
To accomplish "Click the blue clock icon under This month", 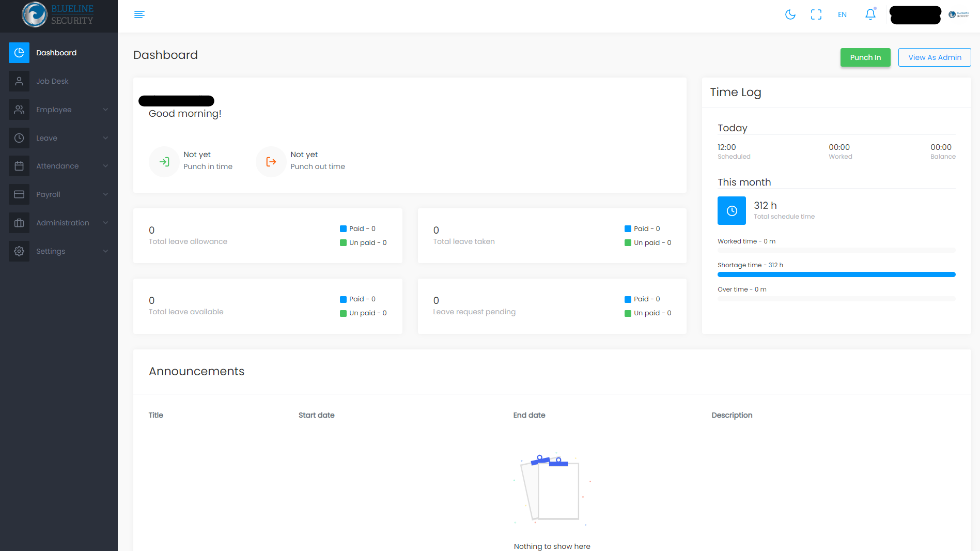I will (732, 210).
